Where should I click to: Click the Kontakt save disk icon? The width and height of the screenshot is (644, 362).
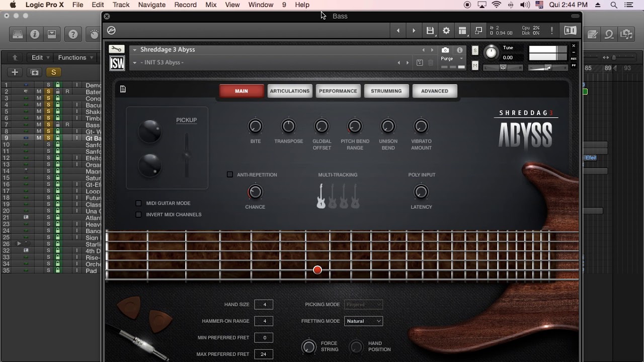[430, 31]
